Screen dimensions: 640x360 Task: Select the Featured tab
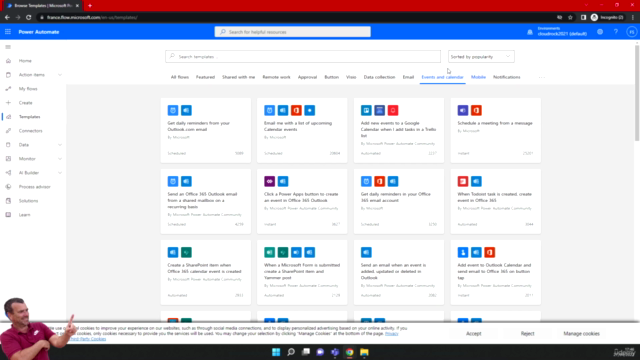point(205,77)
